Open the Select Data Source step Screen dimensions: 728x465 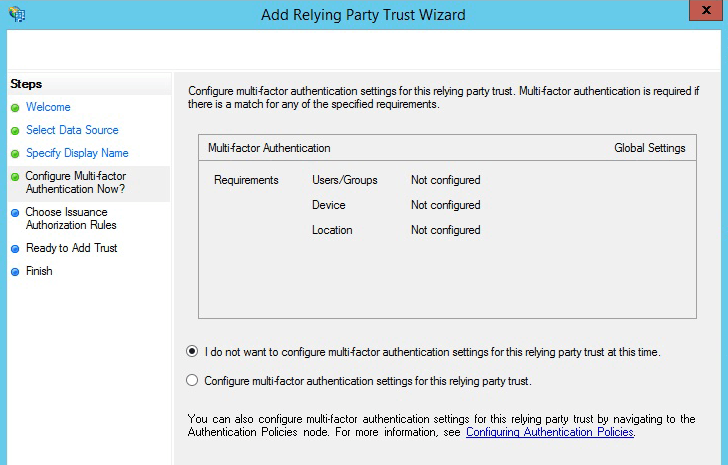pos(72,130)
